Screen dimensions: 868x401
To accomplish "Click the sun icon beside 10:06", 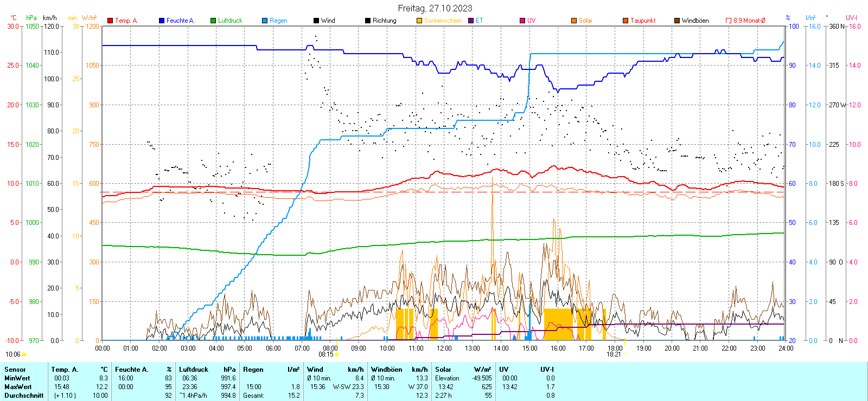I will coord(24,354).
